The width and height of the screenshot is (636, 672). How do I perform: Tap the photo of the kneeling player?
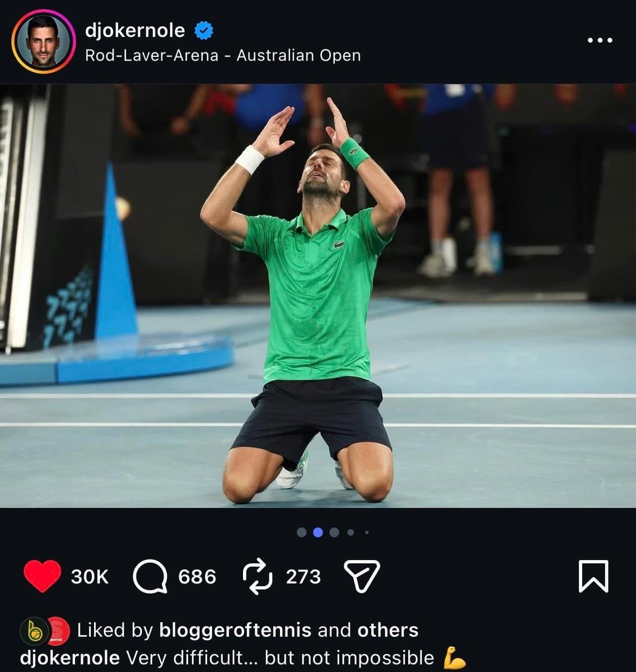click(x=318, y=296)
